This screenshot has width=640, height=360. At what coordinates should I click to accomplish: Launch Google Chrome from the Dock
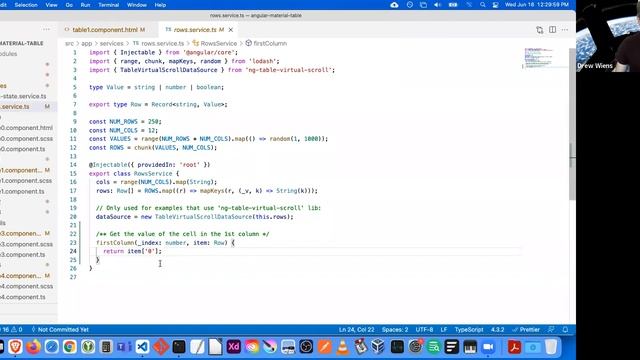pos(70,347)
